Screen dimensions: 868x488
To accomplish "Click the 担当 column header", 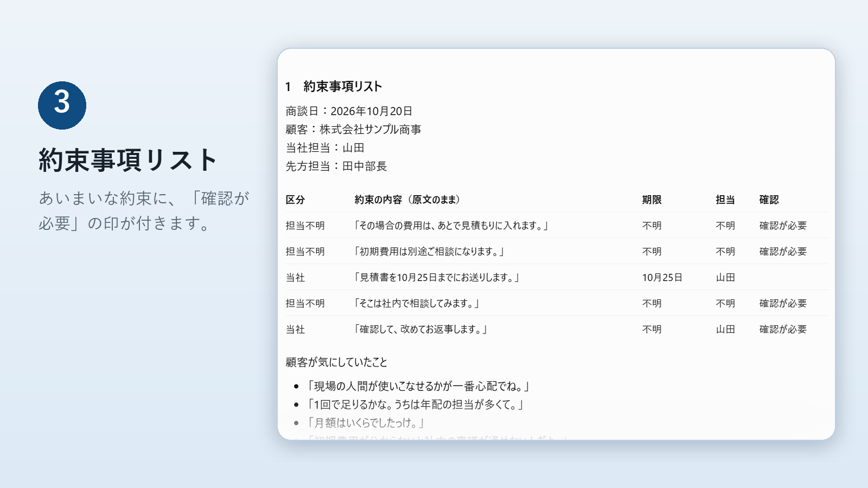I will coord(725,200).
